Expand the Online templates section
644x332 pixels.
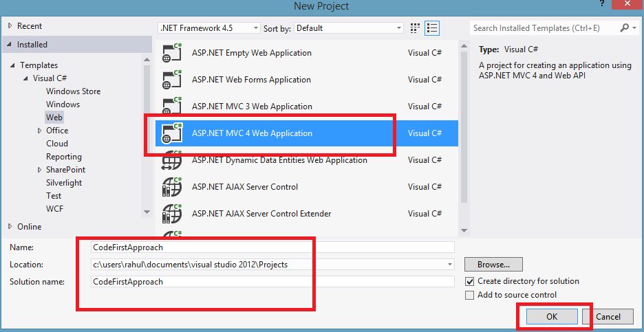[10, 226]
